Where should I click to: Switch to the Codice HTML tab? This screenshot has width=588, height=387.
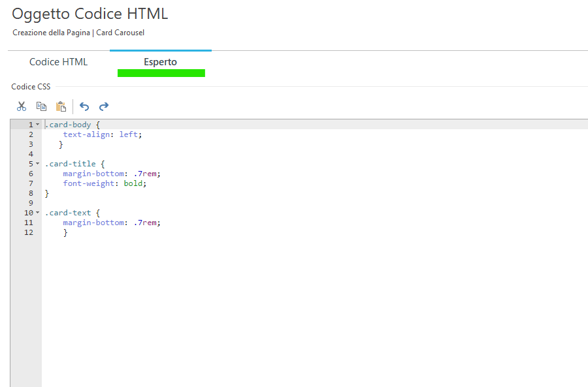tap(58, 62)
